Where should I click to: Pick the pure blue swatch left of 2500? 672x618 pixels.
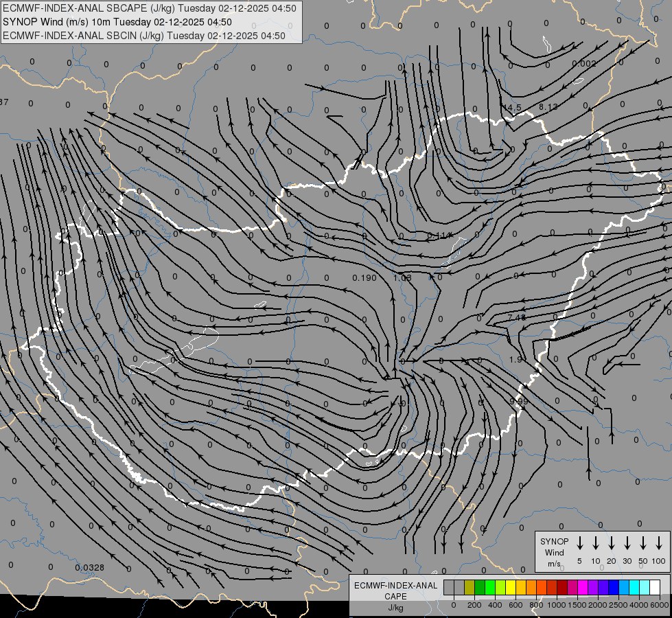(x=614, y=587)
